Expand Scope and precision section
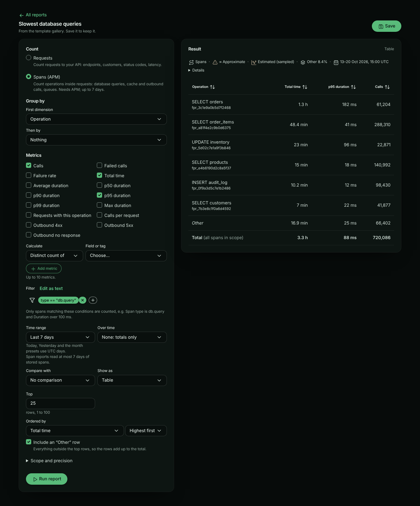 pyautogui.click(x=49, y=461)
